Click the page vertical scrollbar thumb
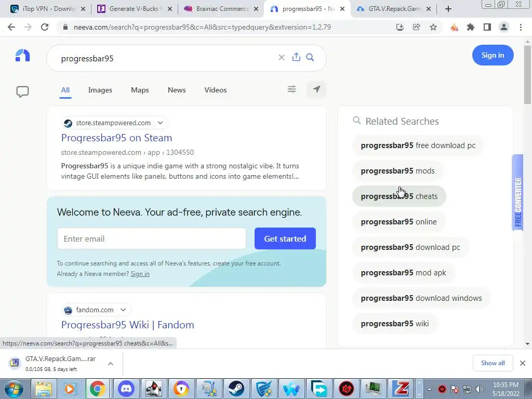The width and height of the screenshot is (532, 399). (528, 75)
